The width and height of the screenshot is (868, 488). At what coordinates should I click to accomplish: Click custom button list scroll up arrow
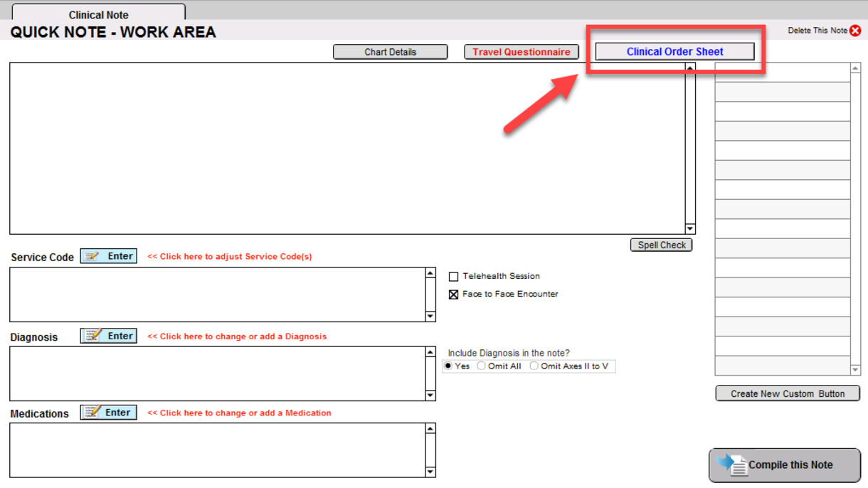(x=855, y=68)
